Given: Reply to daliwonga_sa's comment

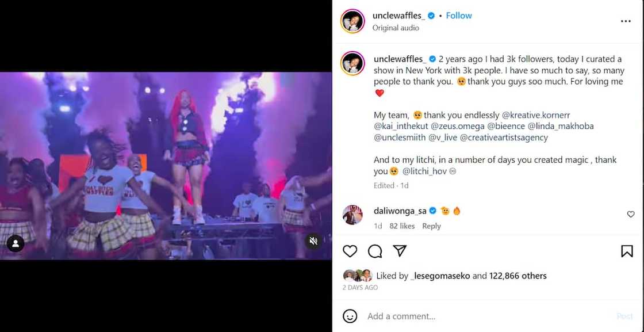Looking at the screenshot, I should point(431,226).
